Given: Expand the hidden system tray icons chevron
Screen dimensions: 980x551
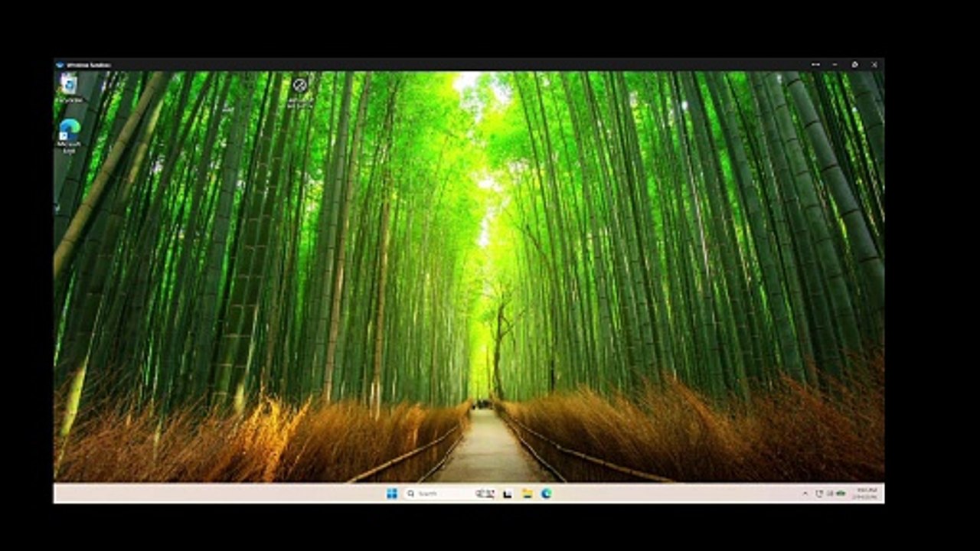Looking at the screenshot, I should pos(805,494).
